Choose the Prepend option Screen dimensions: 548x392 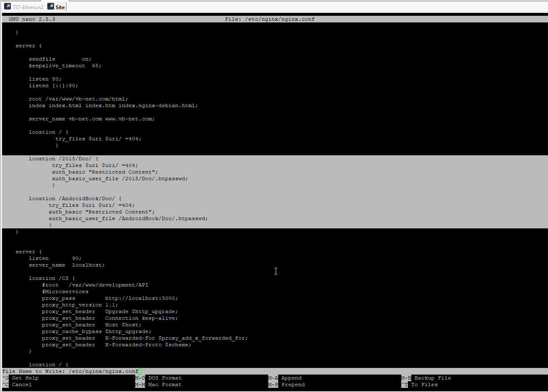(x=286, y=385)
